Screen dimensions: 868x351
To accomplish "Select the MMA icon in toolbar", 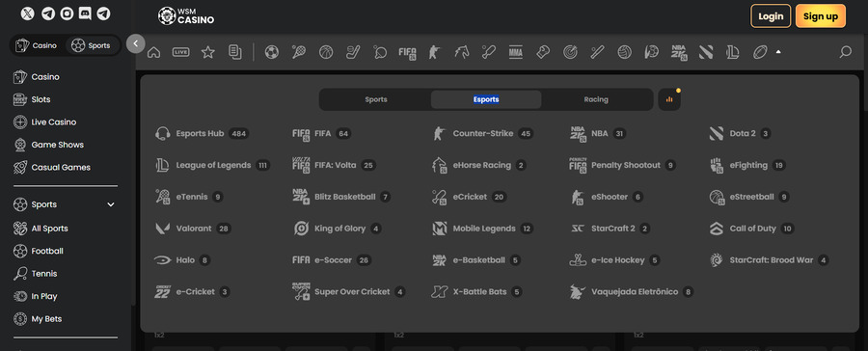I will (x=515, y=52).
